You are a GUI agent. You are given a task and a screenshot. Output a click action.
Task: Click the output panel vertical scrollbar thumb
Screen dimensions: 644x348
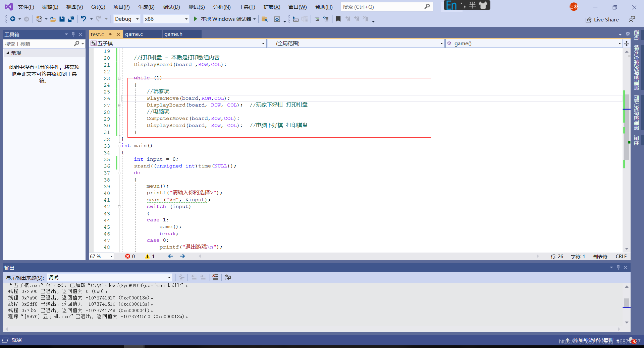tap(627, 302)
